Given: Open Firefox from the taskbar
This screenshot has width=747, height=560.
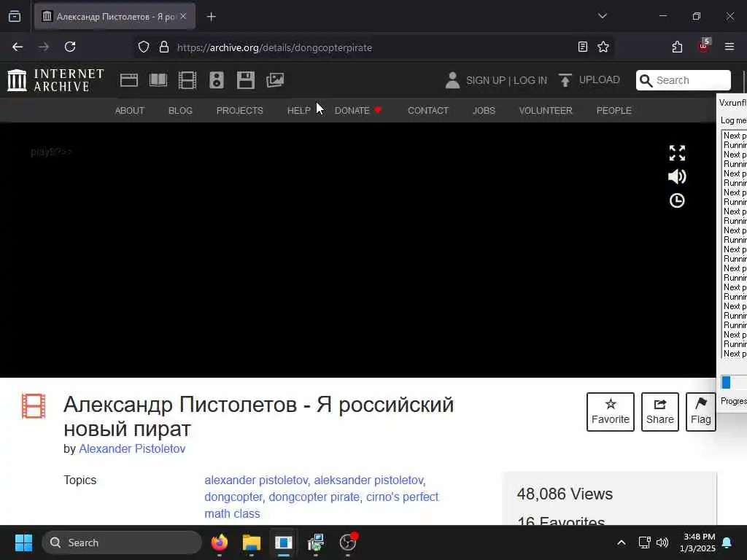Looking at the screenshot, I should pyautogui.click(x=219, y=542).
